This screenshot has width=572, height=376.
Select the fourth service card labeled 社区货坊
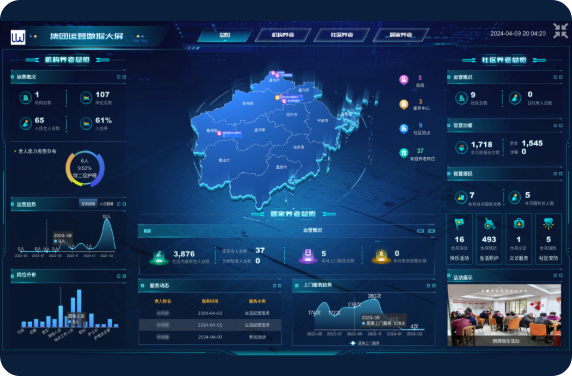point(548,239)
